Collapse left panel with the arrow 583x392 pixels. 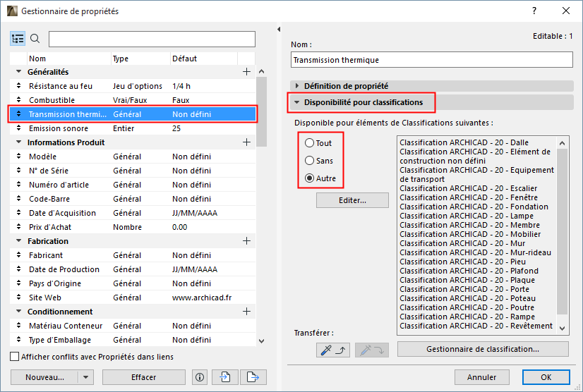[x=279, y=30]
